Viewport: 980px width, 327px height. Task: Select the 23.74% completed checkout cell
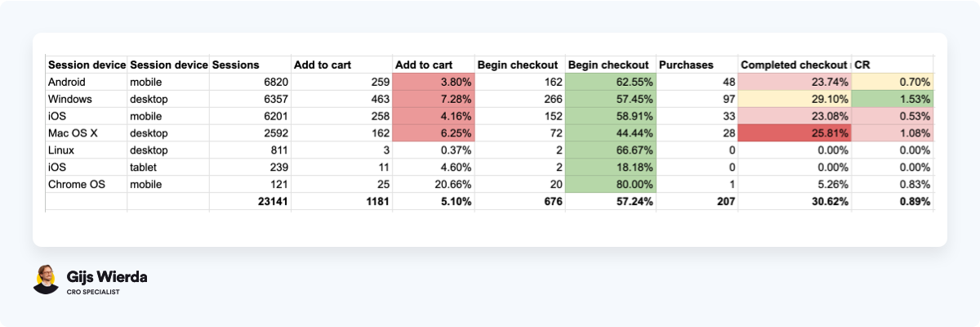tap(795, 82)
